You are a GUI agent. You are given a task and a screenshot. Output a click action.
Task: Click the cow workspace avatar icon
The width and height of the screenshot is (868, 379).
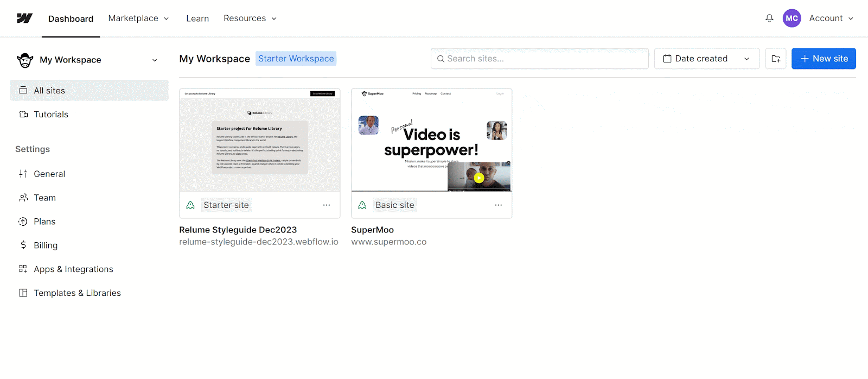point(25,60)
